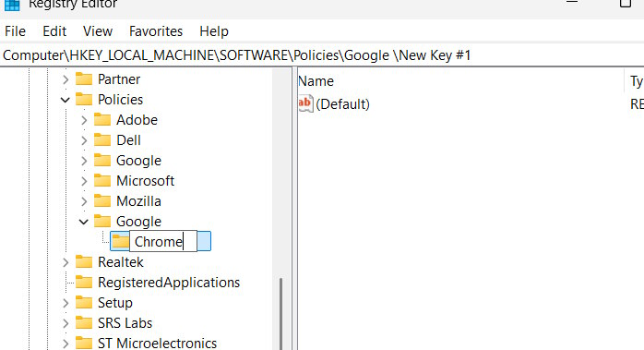Select the RegisteredApplications key label
644x350 pixels.
click(x=169, y=283)
